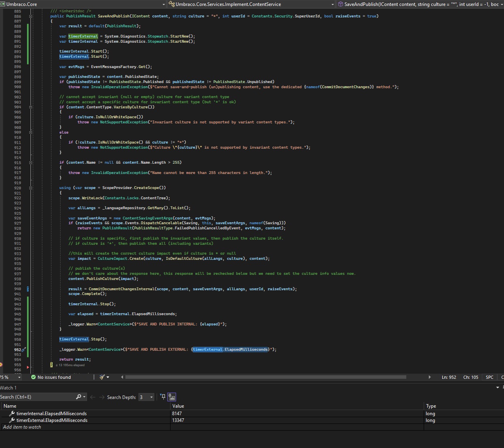Viewport: 504px width, 448px height.
Task: Click the Type column header in Watch
Action: pyautogui.click(x=464, y=406)
